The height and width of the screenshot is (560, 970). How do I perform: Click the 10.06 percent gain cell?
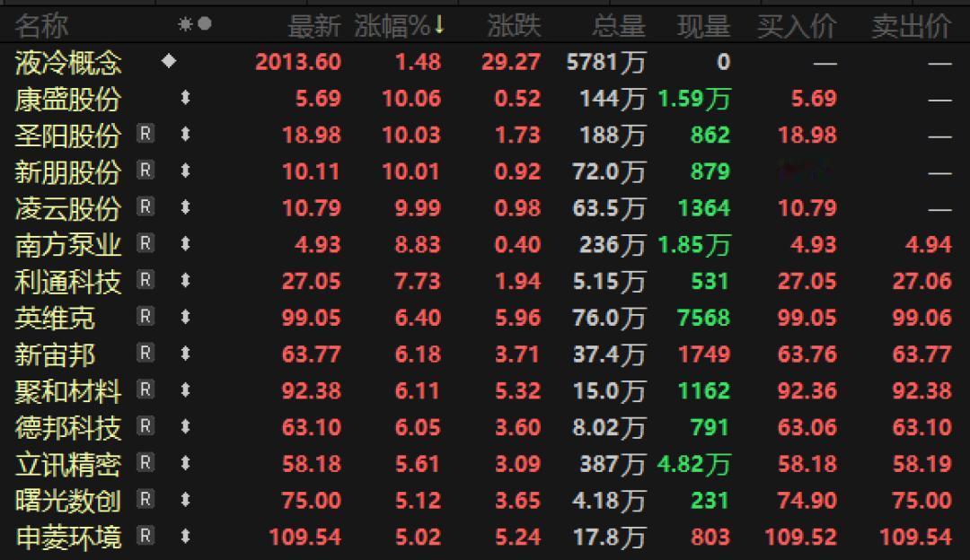coord(411,99)
